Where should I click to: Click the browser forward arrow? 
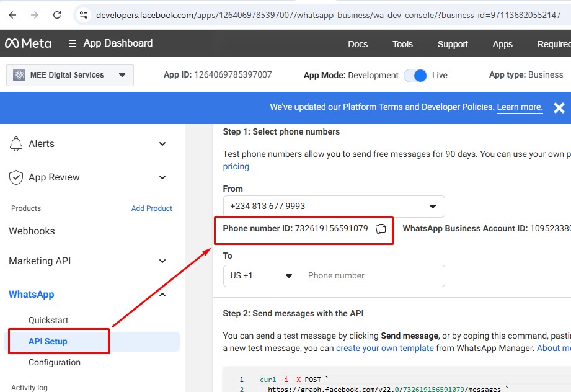tap(35, 15)
